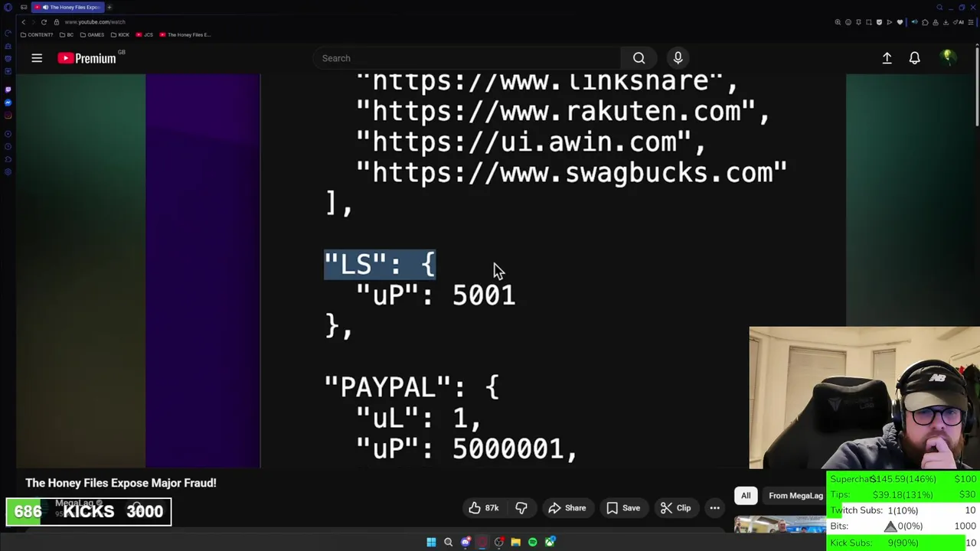Image resolution: width=980 pixels, height=551 pixels.
Task: Go back with browser back arrow
Action: pyautogui.click(x=23, y=22)
